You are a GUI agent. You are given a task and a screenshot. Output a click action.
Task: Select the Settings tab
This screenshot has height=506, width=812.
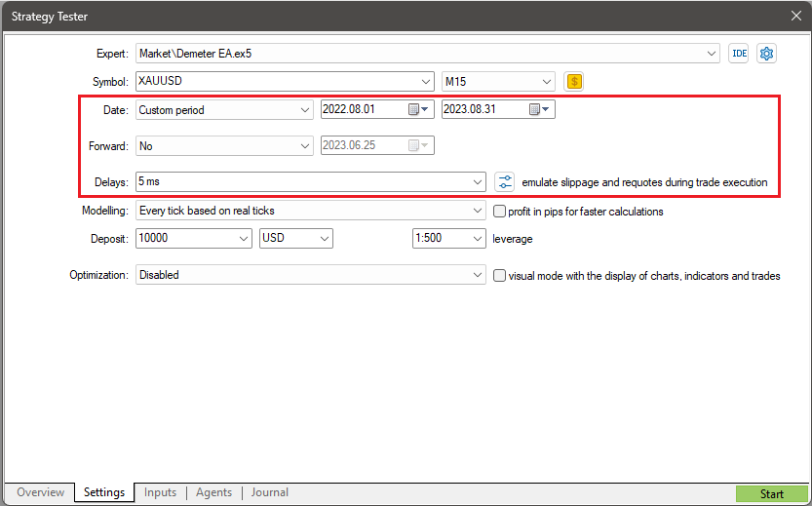point(104,492)
